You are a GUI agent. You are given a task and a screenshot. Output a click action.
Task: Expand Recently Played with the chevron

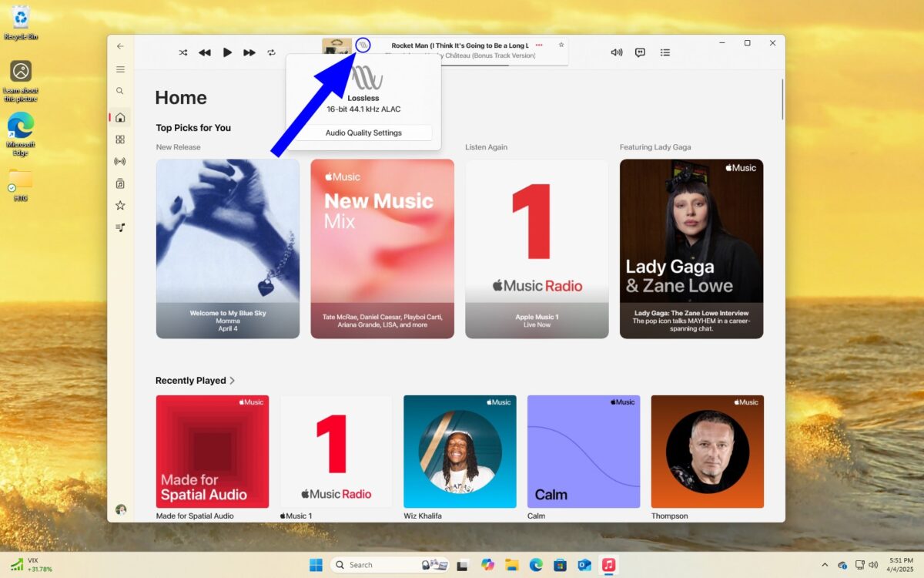point(232,381)
